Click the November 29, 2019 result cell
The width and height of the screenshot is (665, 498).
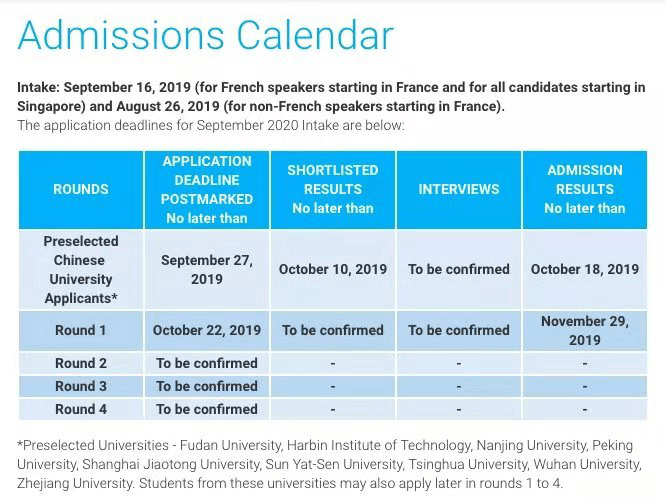(585, 330)
